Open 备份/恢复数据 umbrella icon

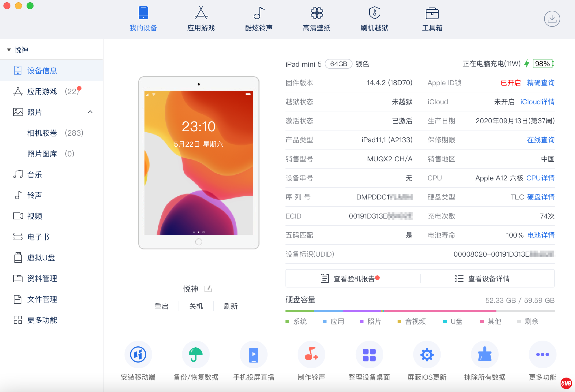tap(196, 354)
